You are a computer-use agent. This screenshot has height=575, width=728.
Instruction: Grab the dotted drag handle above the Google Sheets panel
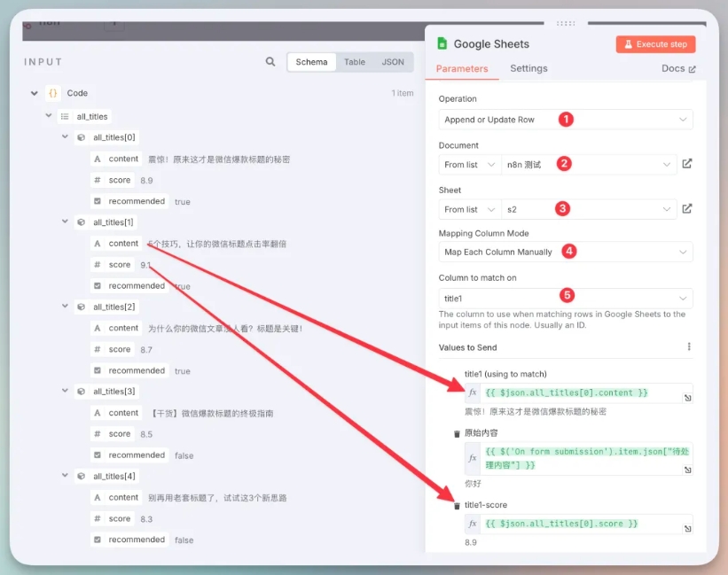[x=566, y=23]
